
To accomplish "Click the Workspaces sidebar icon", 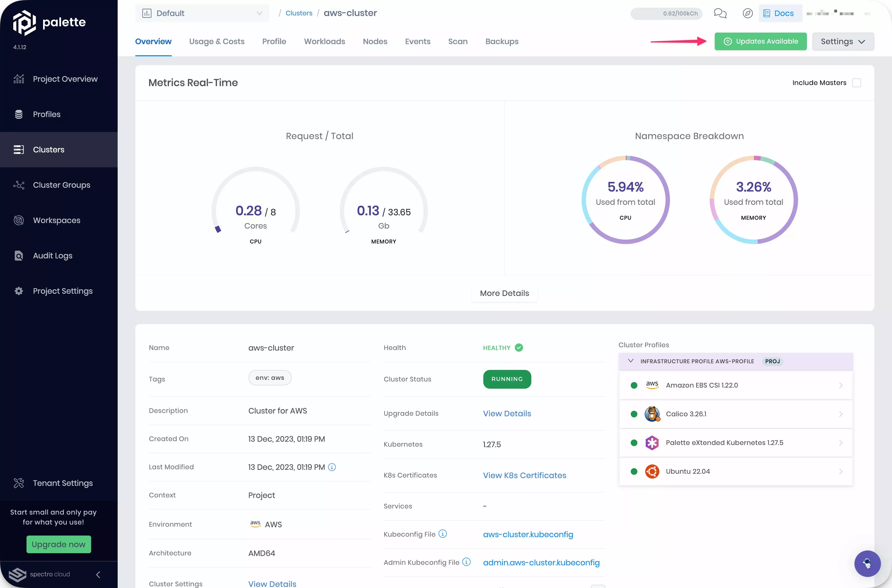I will tap(19, 220).
